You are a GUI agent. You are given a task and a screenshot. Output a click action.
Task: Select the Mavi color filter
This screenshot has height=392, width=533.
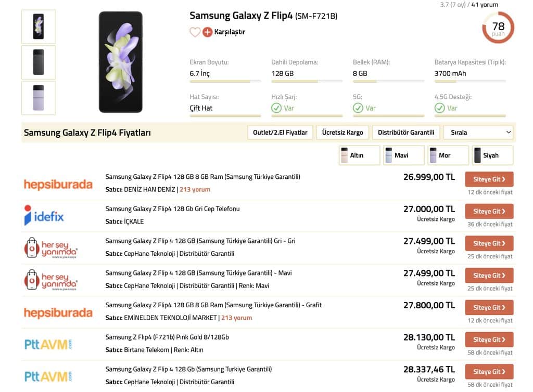[x=404, y=155]
